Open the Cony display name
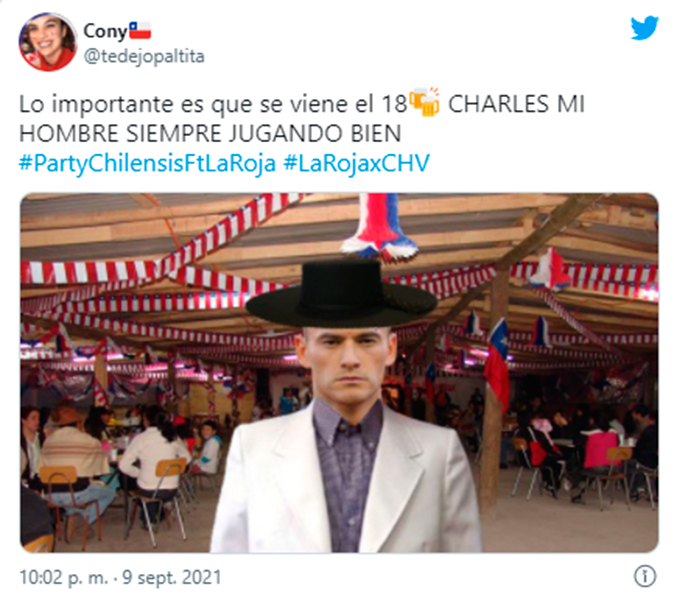Screen dimensions: 674x601 [105, 31]
